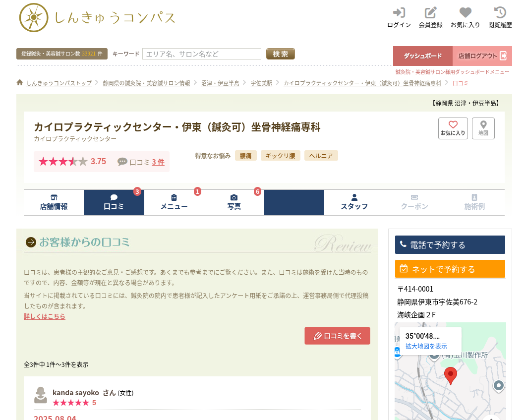525x420 pixels.
Task: Click the login icon in header
Action: coord(399,13)
